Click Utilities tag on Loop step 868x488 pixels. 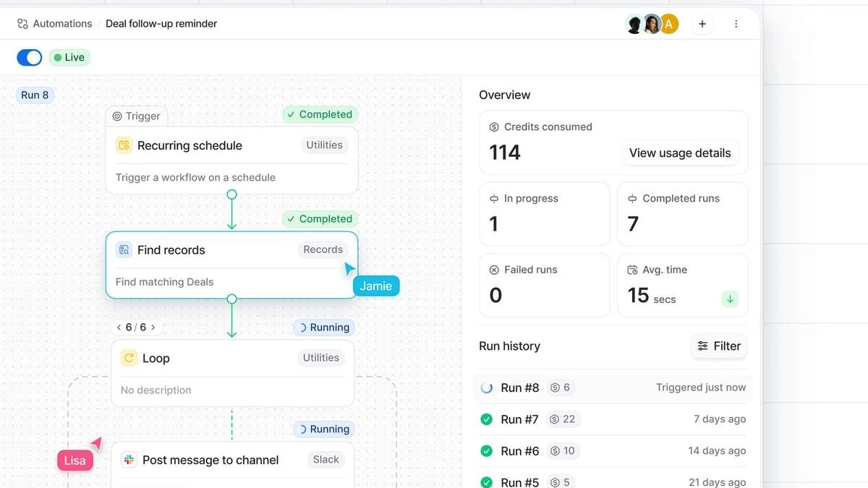click(x=321, y=358)
